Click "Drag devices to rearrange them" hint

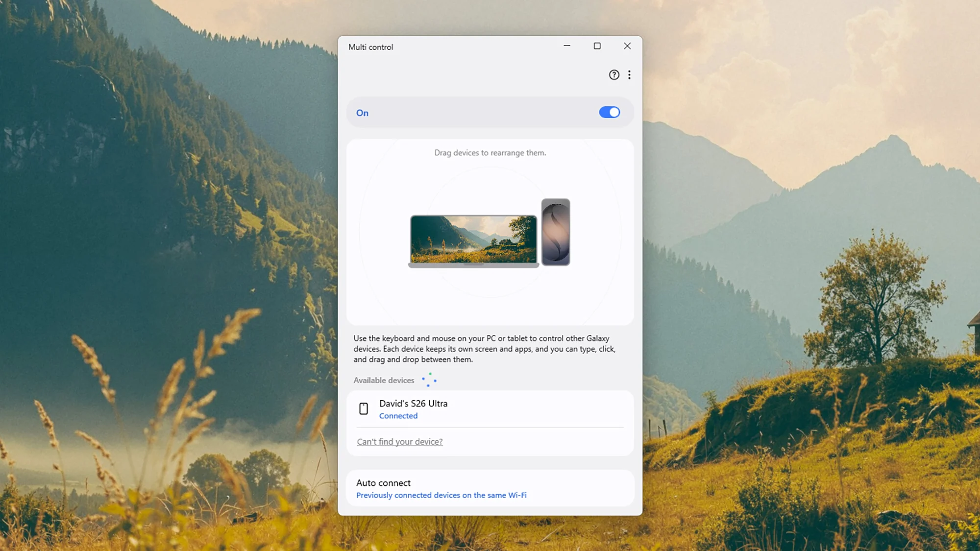tap(490, 153)
